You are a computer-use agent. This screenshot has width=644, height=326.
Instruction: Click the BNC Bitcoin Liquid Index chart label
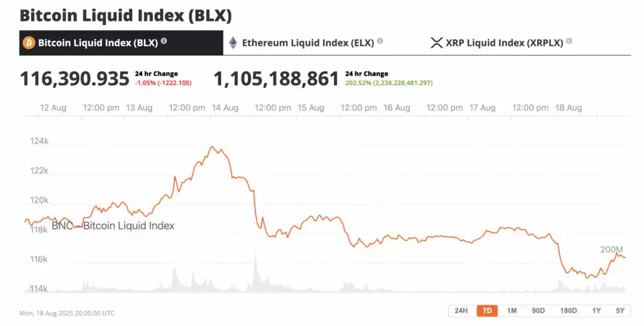[x=113, y=225]
